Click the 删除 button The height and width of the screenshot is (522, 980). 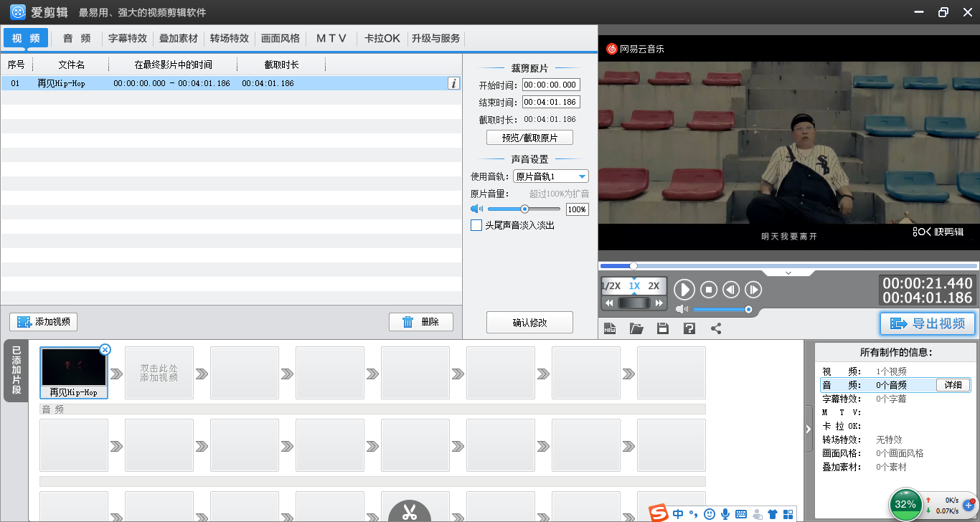click(x=421, y=322)
